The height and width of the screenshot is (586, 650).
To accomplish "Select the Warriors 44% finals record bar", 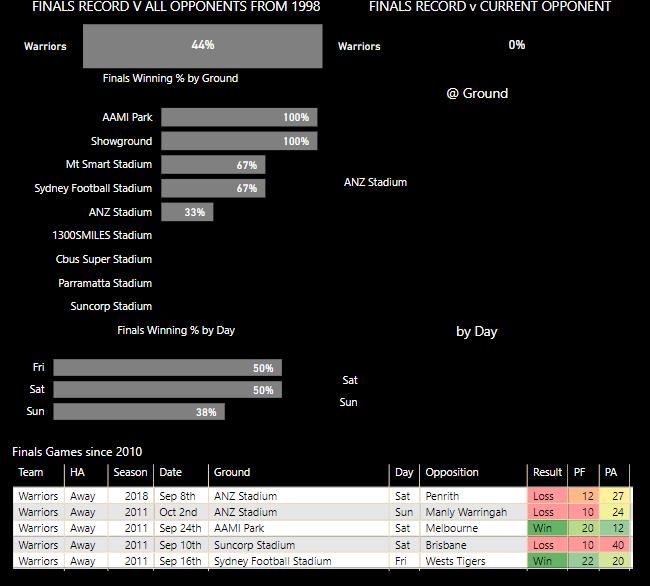I will point(203,46).
